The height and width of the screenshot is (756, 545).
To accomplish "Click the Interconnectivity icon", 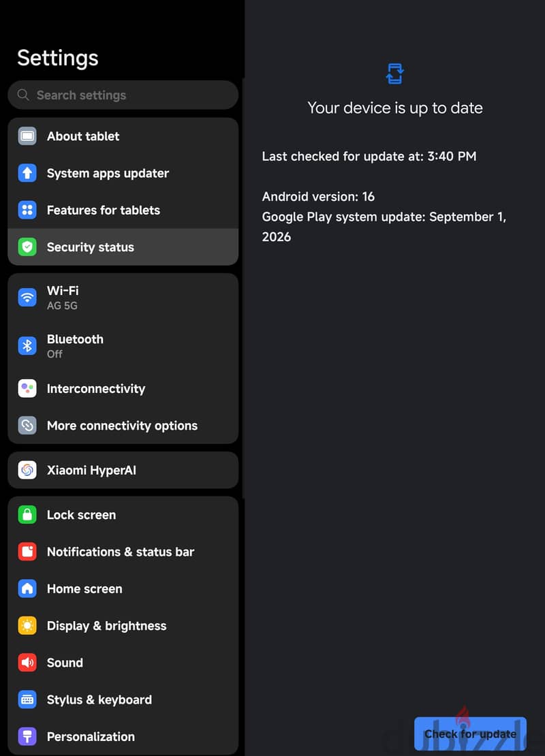I will tap(27, 388).
